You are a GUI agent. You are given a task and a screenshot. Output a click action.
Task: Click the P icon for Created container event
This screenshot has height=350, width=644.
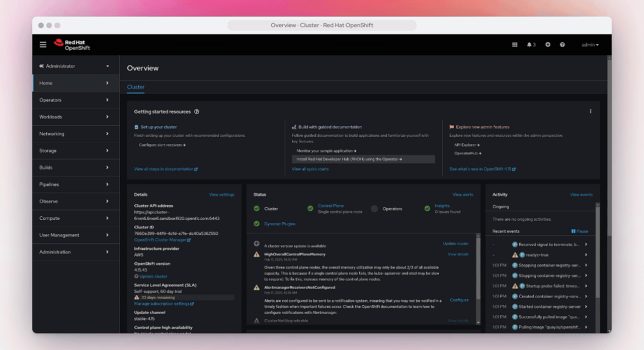(x=515, y=296)
